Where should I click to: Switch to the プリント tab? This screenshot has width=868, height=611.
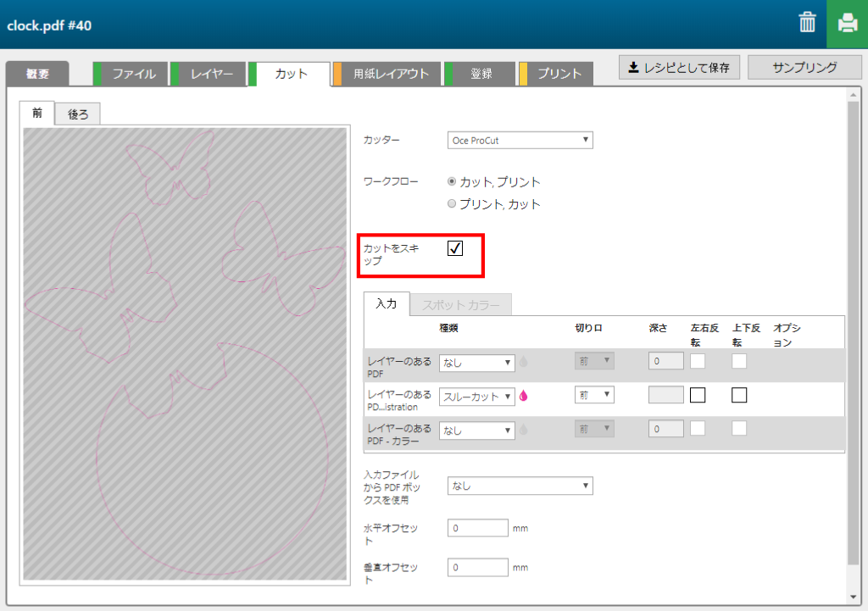(x=556, y=74)
